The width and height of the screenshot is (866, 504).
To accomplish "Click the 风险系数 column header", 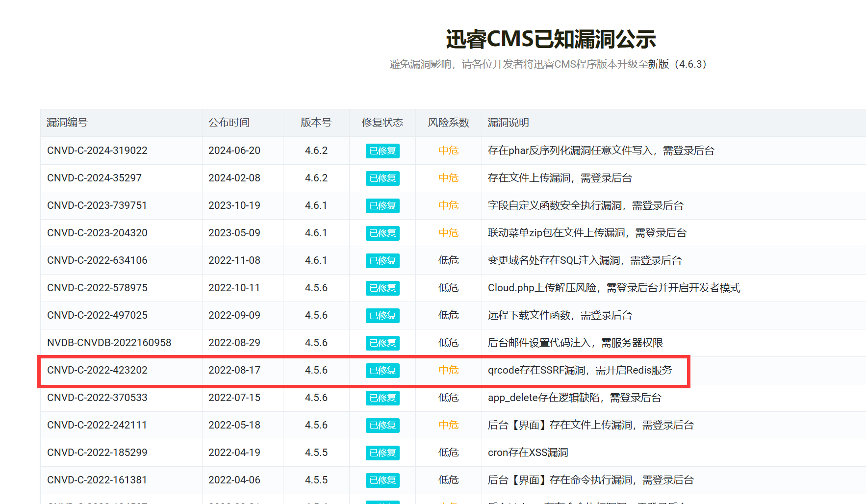I will [x=449, y=123].
